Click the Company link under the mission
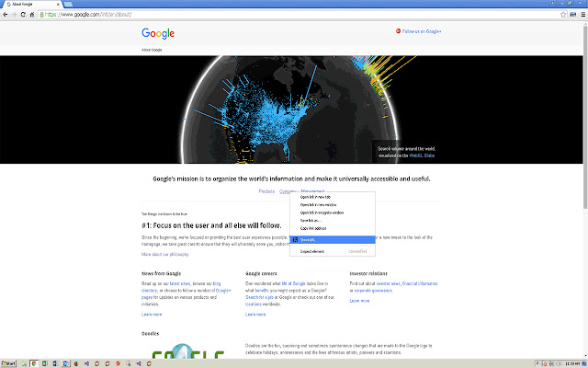This screenshot has height=368, width=588. [x=288, y=191]
